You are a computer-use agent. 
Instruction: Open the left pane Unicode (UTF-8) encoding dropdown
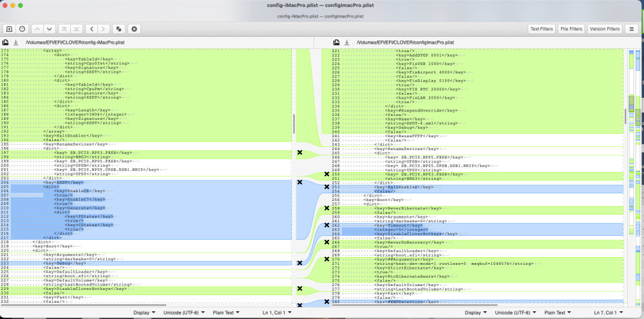pos(184,313)
